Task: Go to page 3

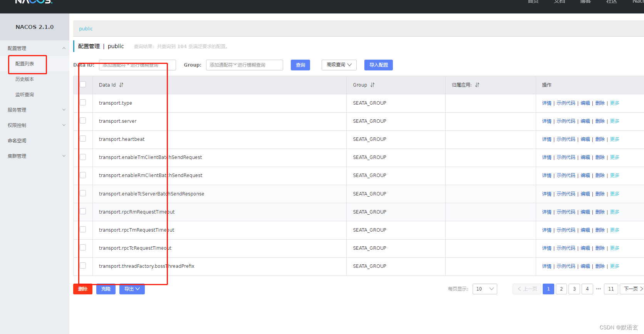Action: [574, 289]
